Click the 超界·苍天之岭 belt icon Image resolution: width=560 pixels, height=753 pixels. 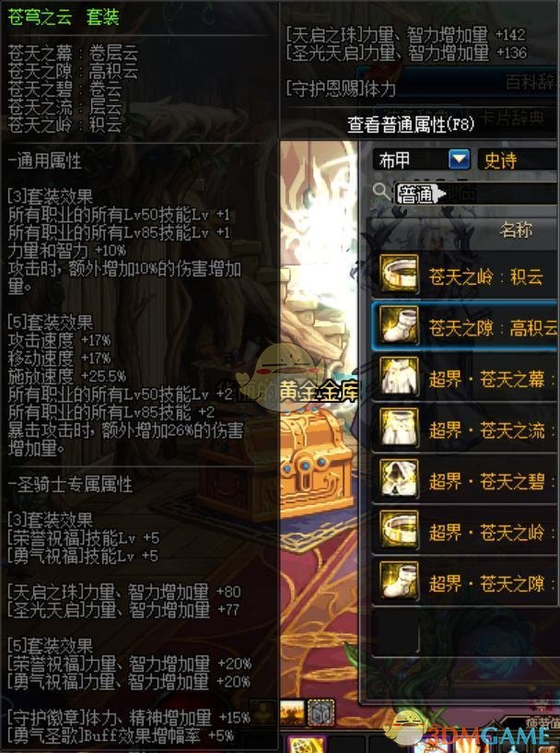(x=399, y=530)
